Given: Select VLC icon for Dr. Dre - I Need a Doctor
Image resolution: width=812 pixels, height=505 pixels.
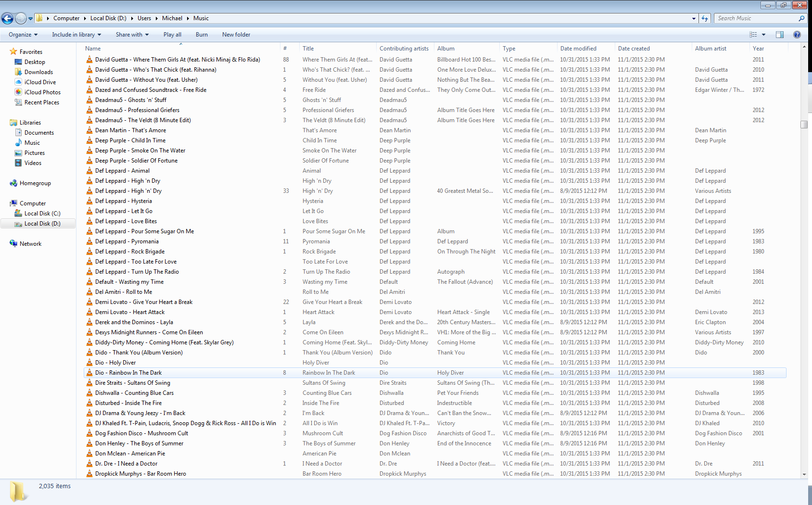Looking at the screenshot, I should 89,464.
